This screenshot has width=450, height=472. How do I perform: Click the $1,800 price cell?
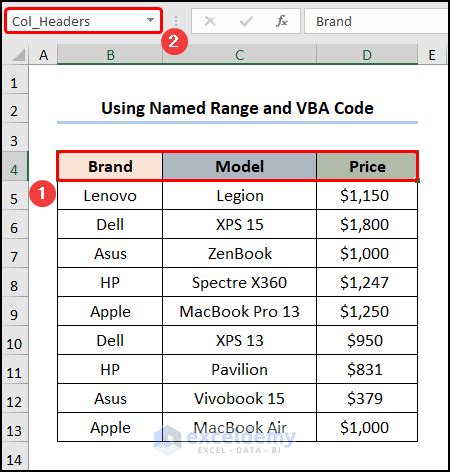367,224
